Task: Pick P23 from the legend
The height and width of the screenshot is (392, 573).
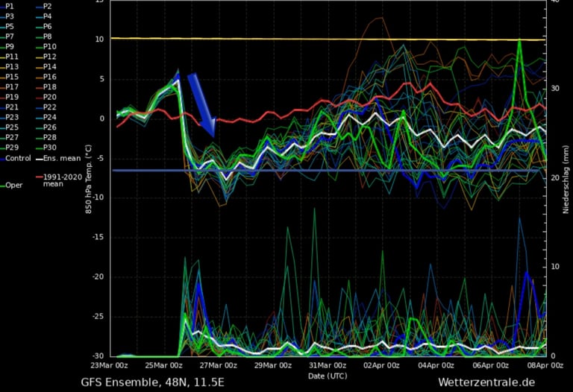Action: [12, 117]
